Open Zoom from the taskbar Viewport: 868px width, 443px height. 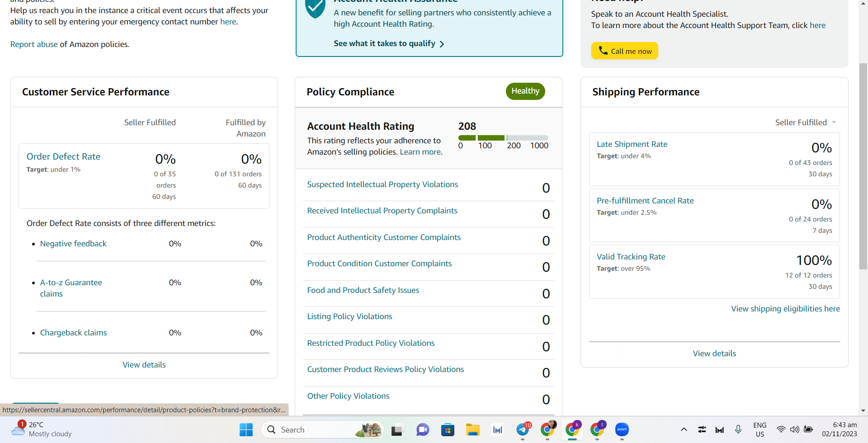[x=622, y=429]
